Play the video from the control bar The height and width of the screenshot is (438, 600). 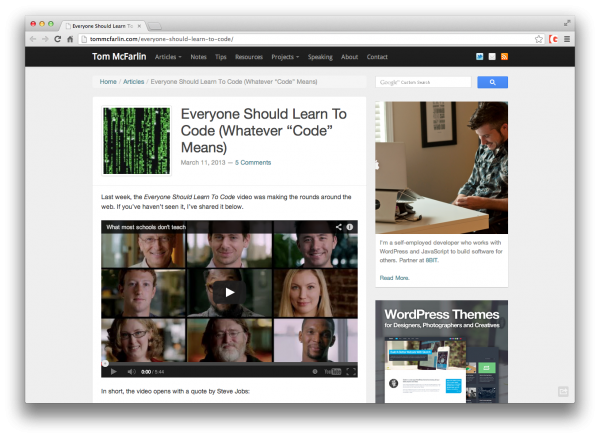click(x=113, y=371)
